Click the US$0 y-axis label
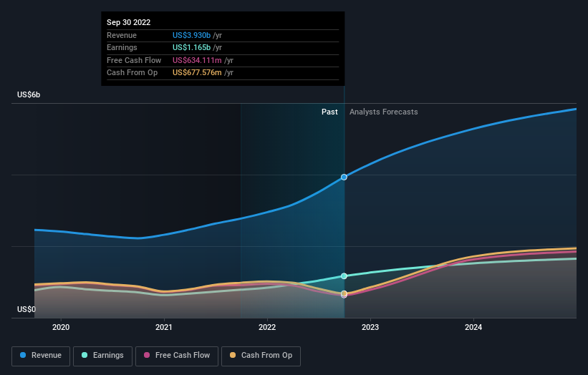Viewport: 588px width, 375px height. 26,309
